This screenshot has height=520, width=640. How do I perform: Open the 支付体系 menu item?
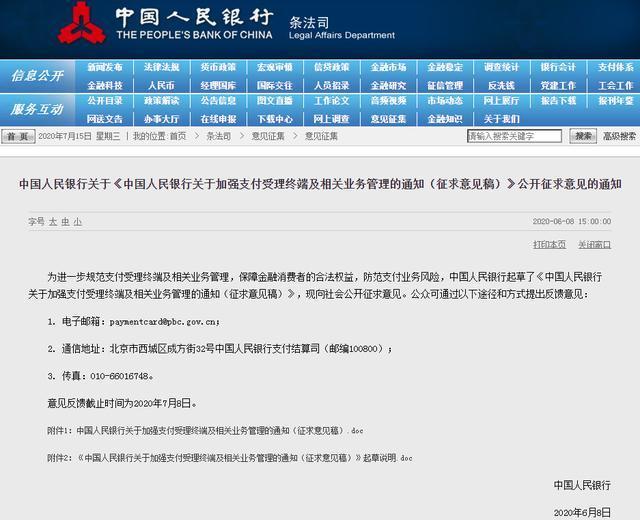pyautogui.click(x=616, y=67)
